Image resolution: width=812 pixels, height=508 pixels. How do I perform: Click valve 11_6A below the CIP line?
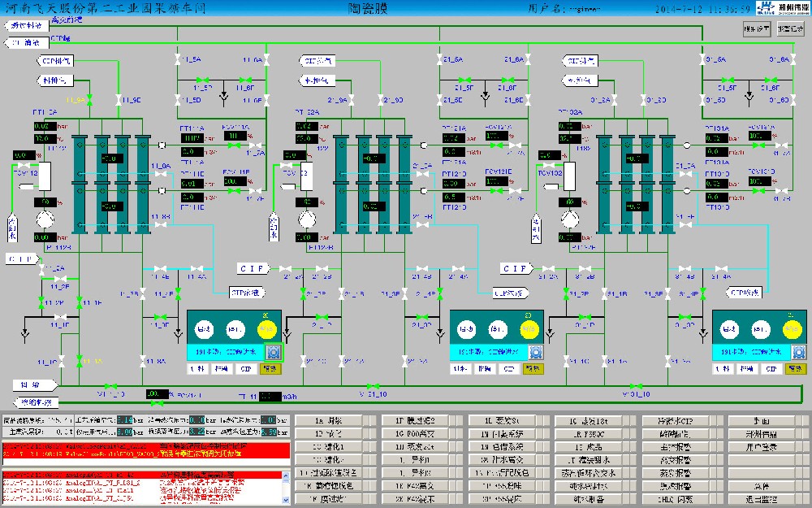pos(266,59)
